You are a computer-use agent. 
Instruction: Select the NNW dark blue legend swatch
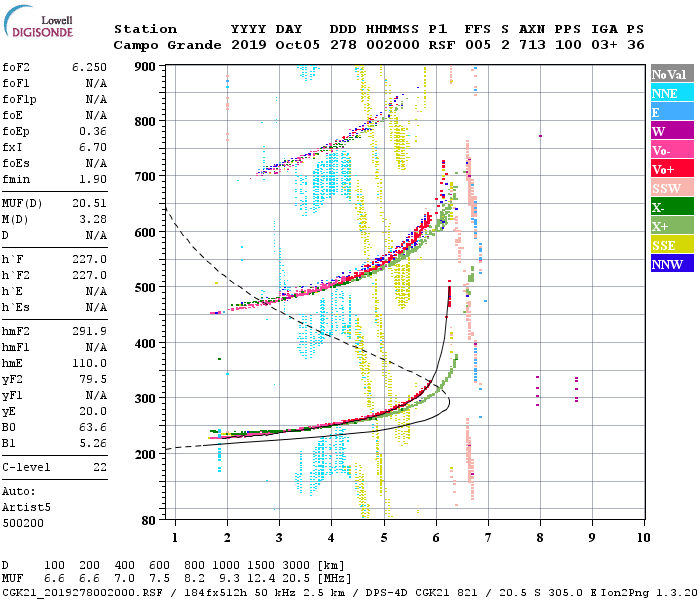[672, 263]
